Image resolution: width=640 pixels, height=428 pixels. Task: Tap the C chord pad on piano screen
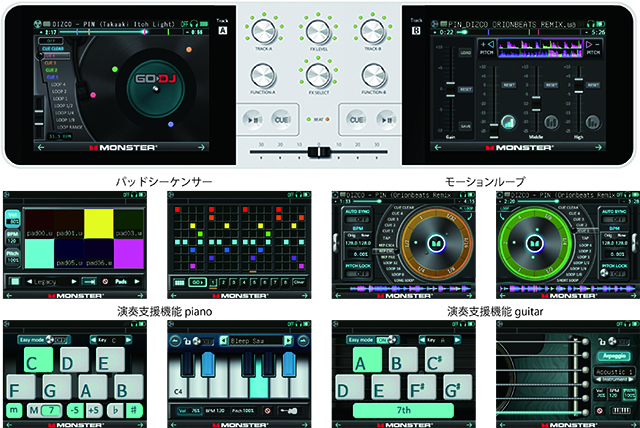(x=38, y=361)
